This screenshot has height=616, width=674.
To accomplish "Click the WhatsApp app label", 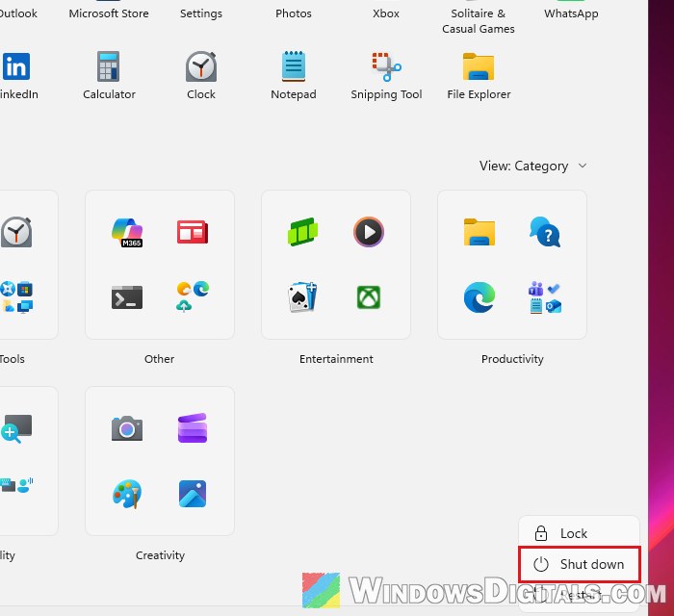I will [571, 13].
